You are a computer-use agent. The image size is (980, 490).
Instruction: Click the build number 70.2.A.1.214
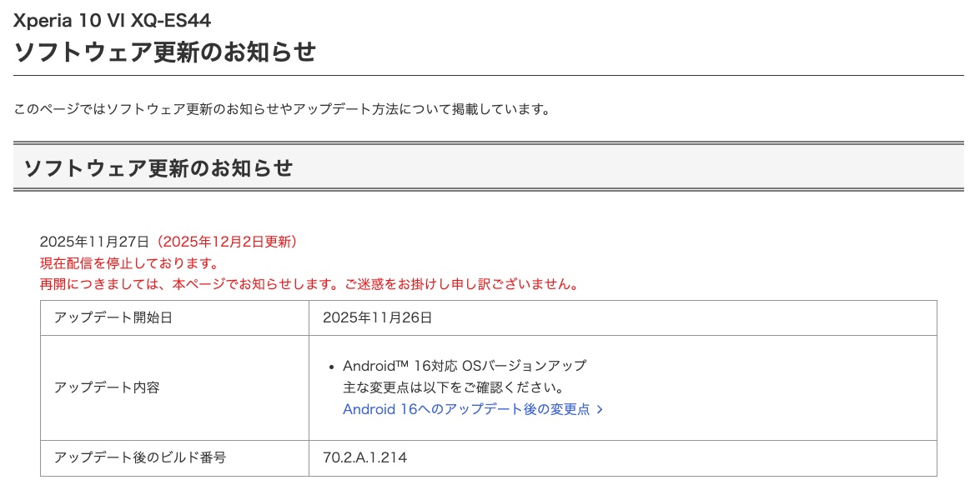pyautogui.click(x=364, y=457)
